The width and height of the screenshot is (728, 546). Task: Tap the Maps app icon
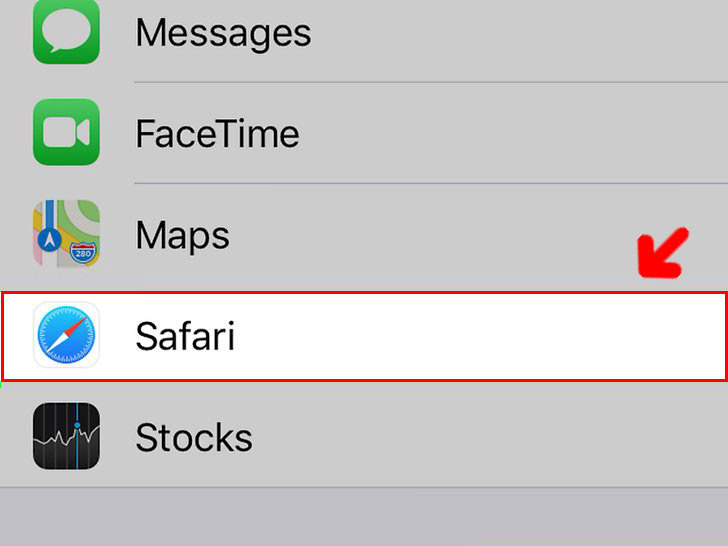[66, 234]
